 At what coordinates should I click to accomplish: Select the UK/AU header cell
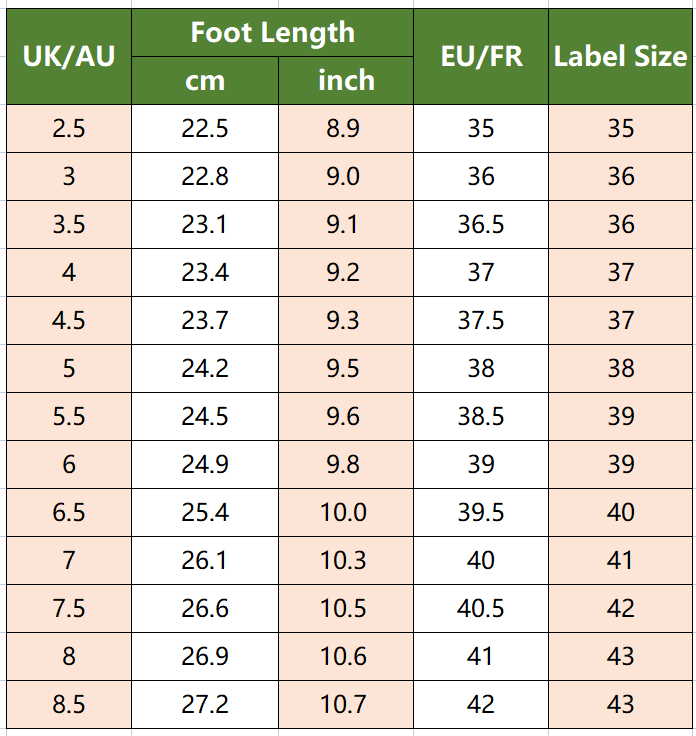69,56
